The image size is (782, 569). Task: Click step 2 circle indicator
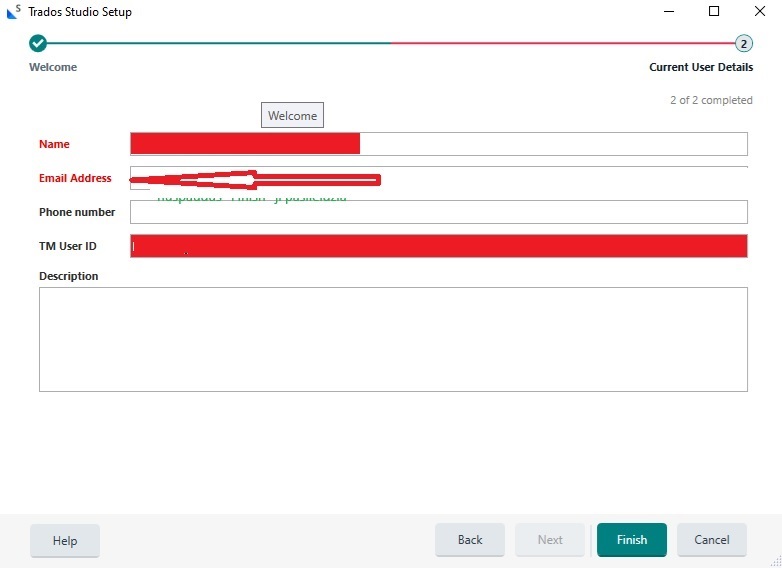pyautogui.click(x=744, y=43)
